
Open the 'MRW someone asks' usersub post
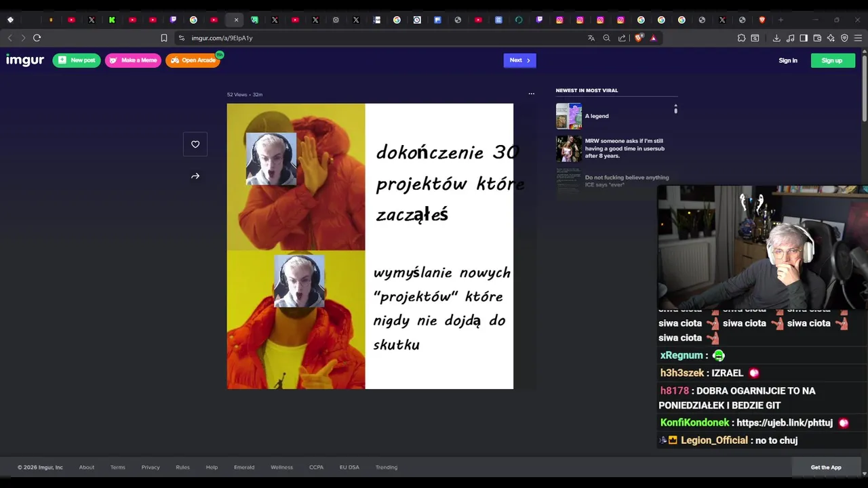click(x=625, y=148)
